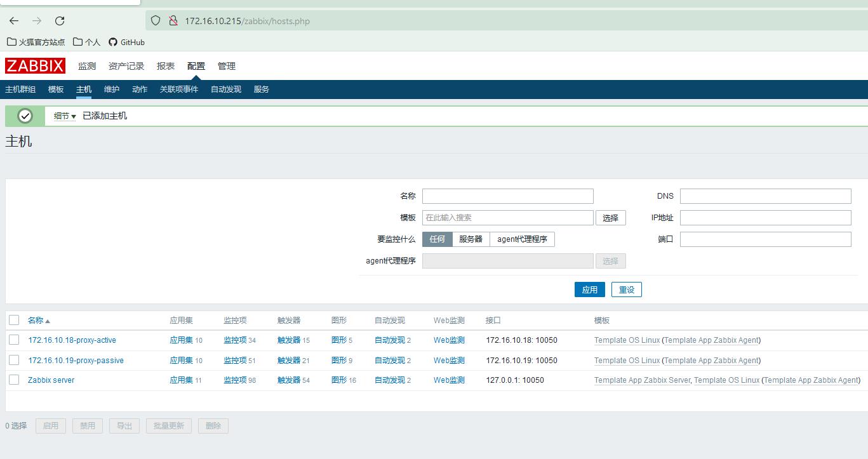This screenshot has width=868, height=459.
Task: Open the 个人 bookmark folder
Action: pyautogui.click(x=87, y=42)
